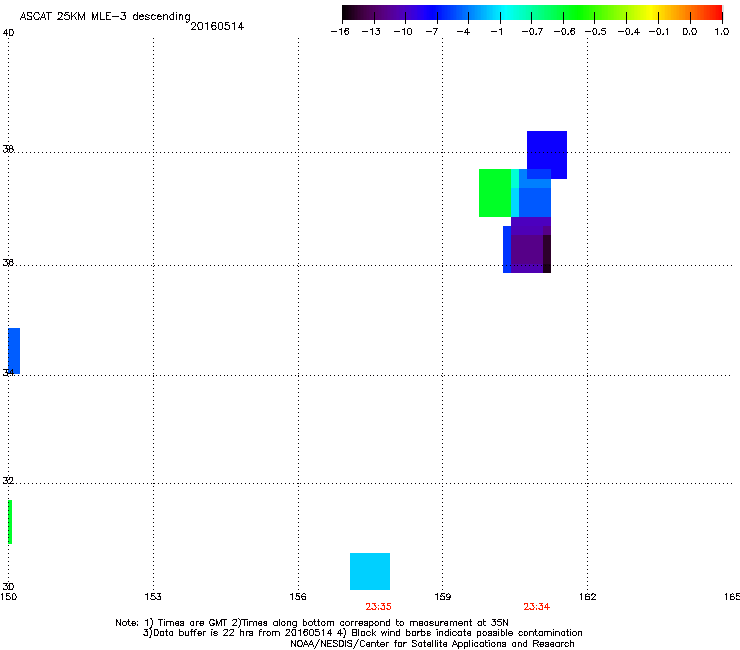Click the blue data cell at the left edge above 34
The height and width of the screenshot is (650, 740).
pos(14,351)
